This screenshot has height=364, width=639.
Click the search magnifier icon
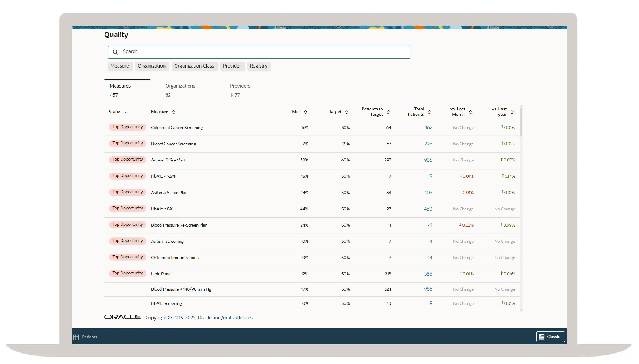point(115,52)
